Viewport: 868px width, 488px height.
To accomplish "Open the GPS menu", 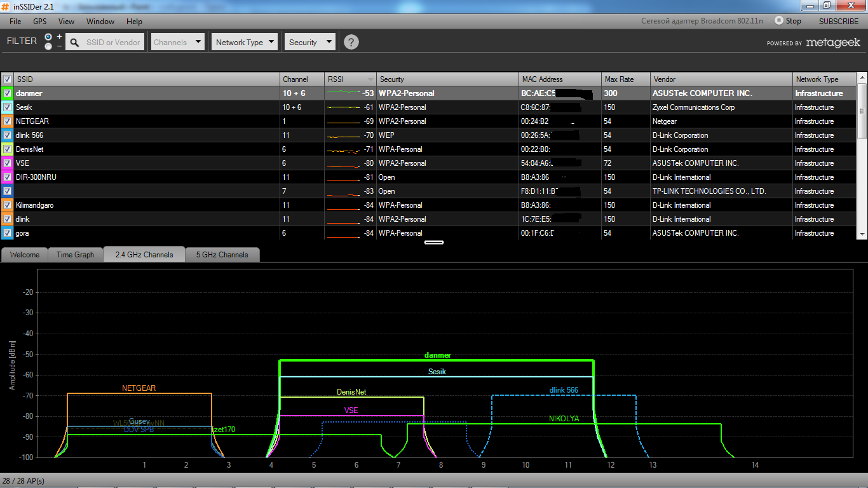I will coord(40,21).
